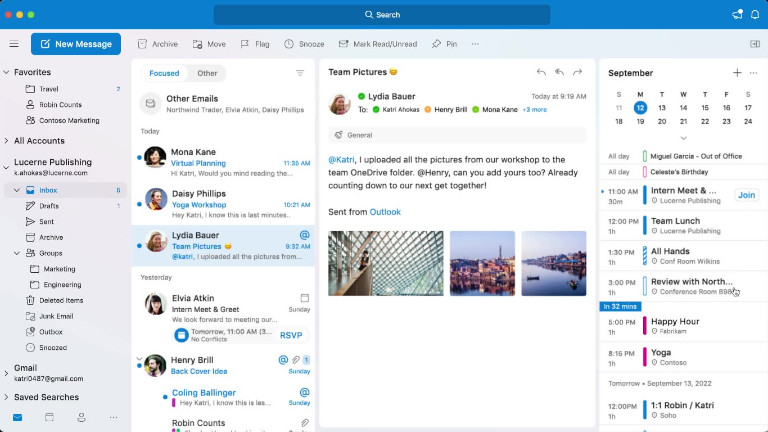
Task: Open notifications bell icon
Action: [x=755, y=15]
